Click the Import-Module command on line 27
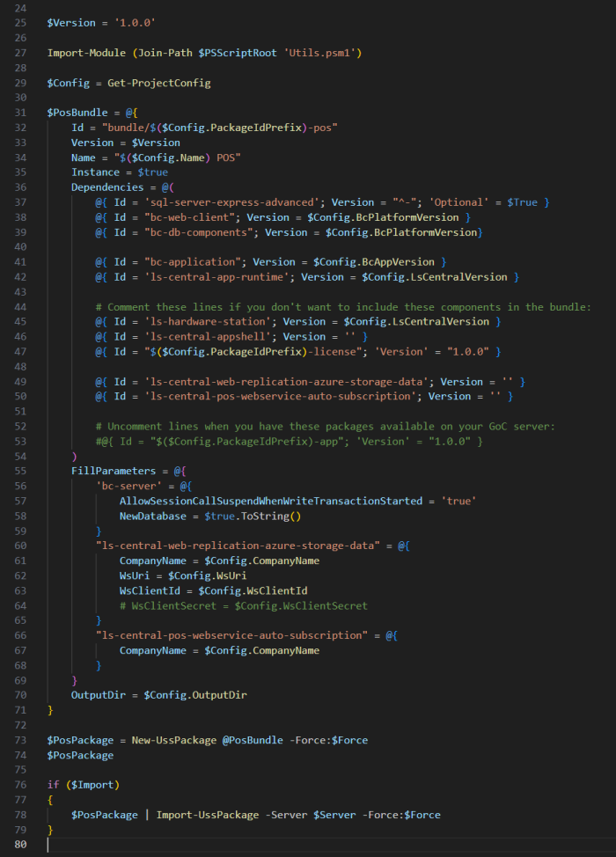 (86, 53)
